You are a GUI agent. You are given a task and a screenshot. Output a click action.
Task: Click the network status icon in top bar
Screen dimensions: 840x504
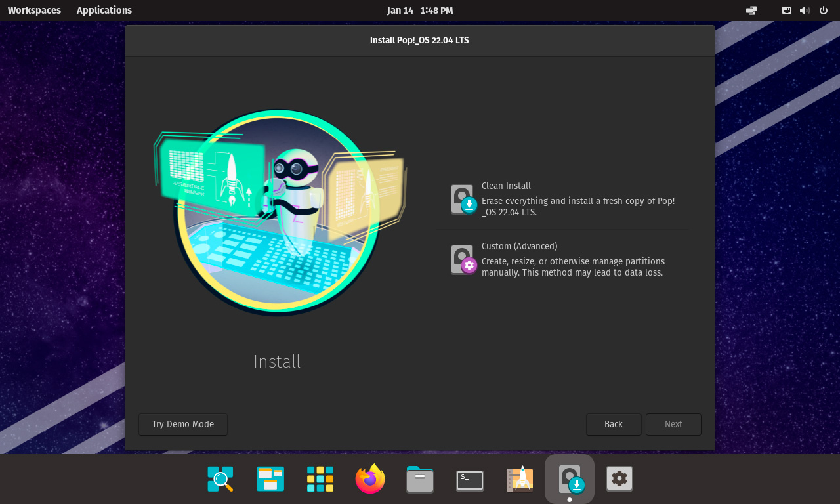click(786, 10)
